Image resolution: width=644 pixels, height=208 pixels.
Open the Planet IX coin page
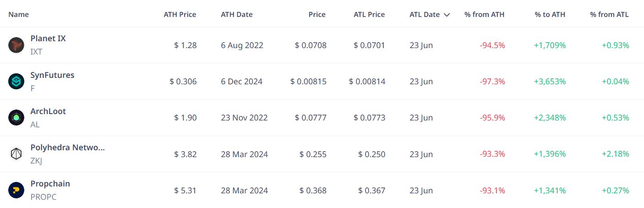point(48,38)
